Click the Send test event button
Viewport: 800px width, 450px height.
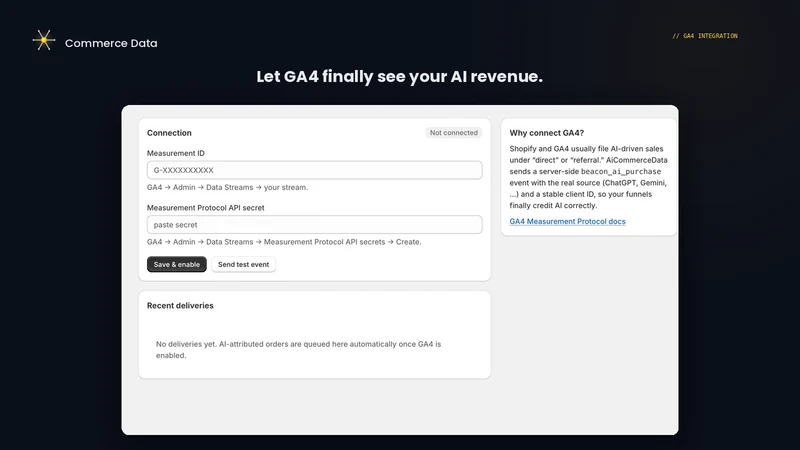point(243,264)
